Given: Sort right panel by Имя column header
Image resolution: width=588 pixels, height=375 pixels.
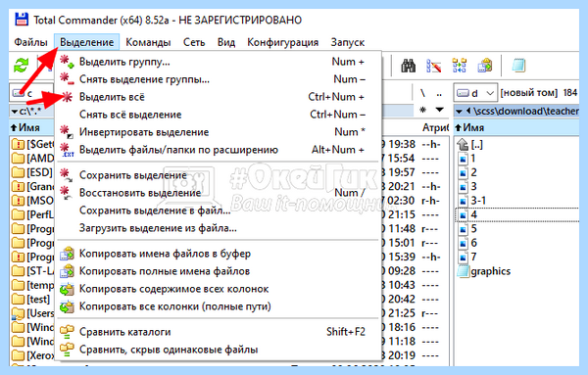Looking at the screenshot, I should [516, 127].
